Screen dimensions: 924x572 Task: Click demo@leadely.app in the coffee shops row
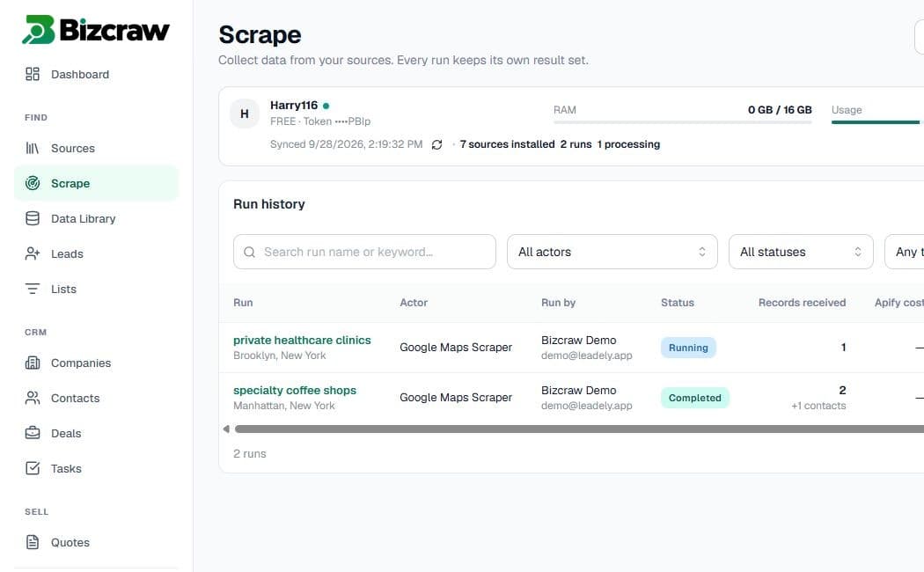[586, 406]
